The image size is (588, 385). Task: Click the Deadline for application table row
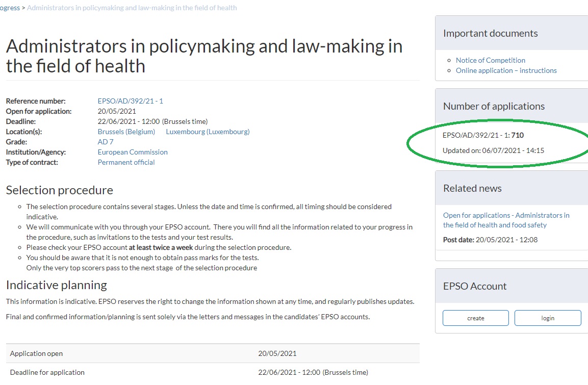(x=213, y=372)
